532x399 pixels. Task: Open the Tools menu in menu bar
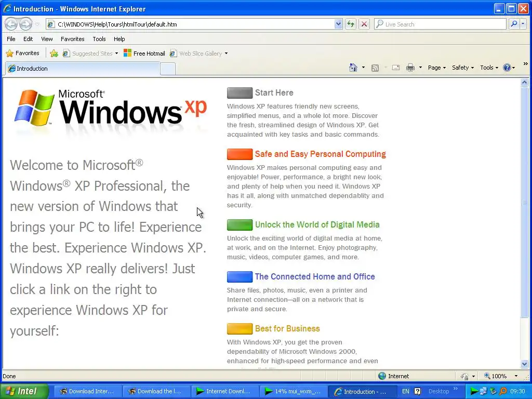pos(99,39)
